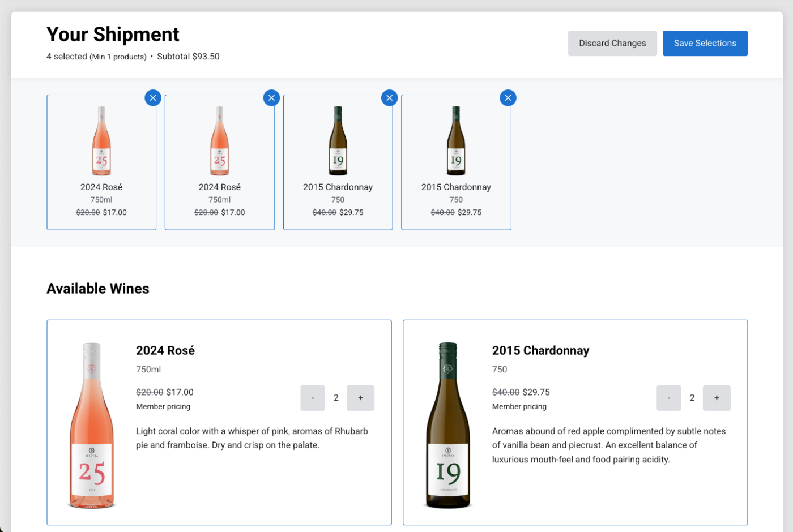Click the Subtotal $93.50 text
This screenshot has width=793, height=532.
coord(188,57)
